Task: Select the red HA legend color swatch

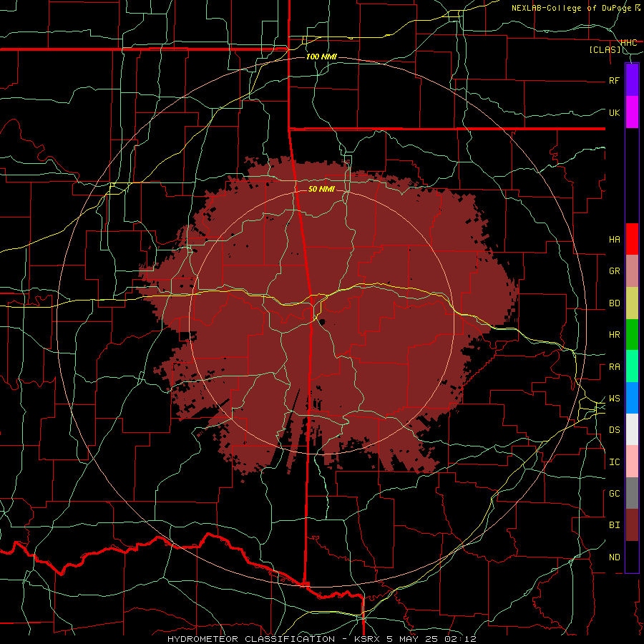Action: (x=632, y=239)
